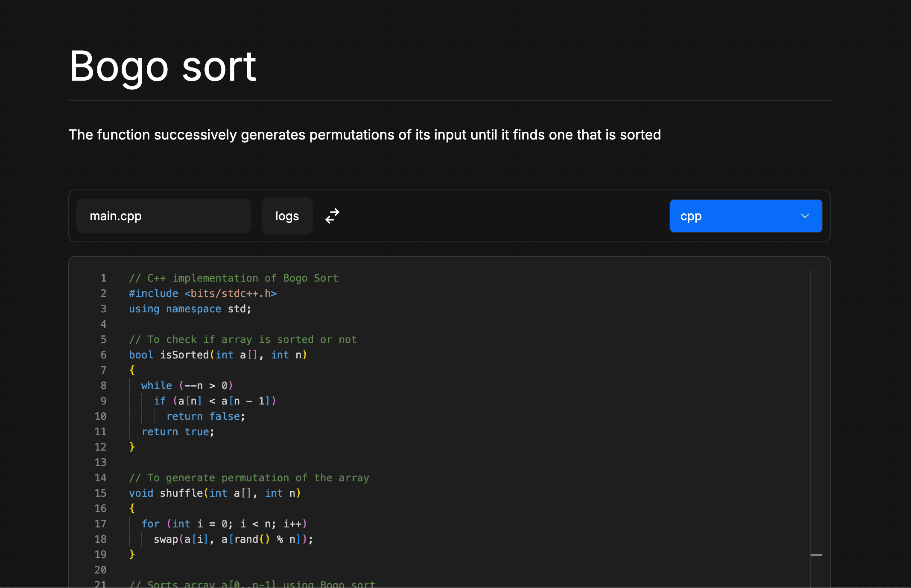Click the description text about permutations
This screenshot has height=588, width=911.
[365, 135]
